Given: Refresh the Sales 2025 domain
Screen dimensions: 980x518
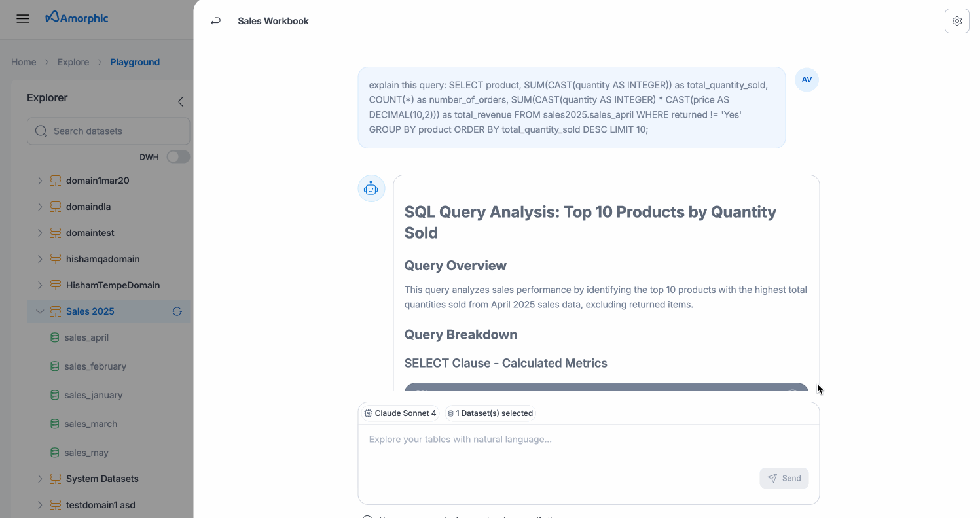Looking at the screenshot, I should (177, 311).
